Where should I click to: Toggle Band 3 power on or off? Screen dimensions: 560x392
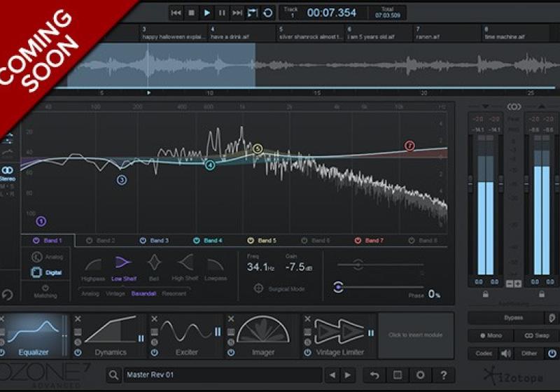tap(143, 241)
